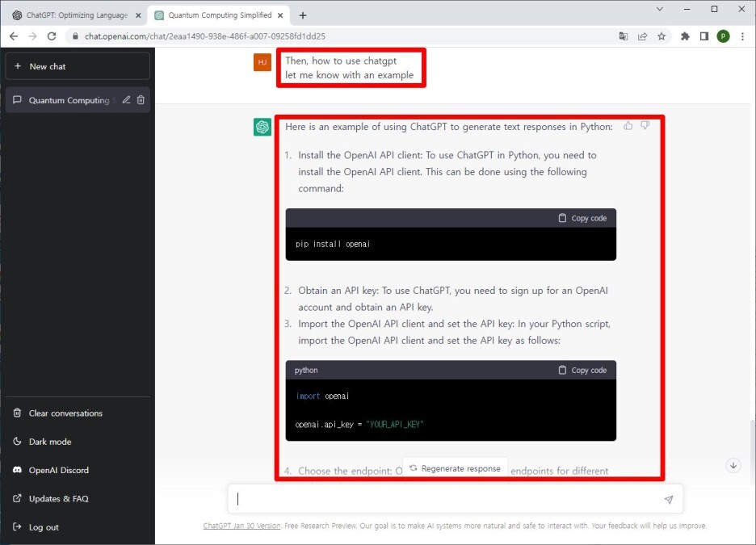Go back to the previous page
The height and width of the screenshot is (545, 756).
point(14,36)
